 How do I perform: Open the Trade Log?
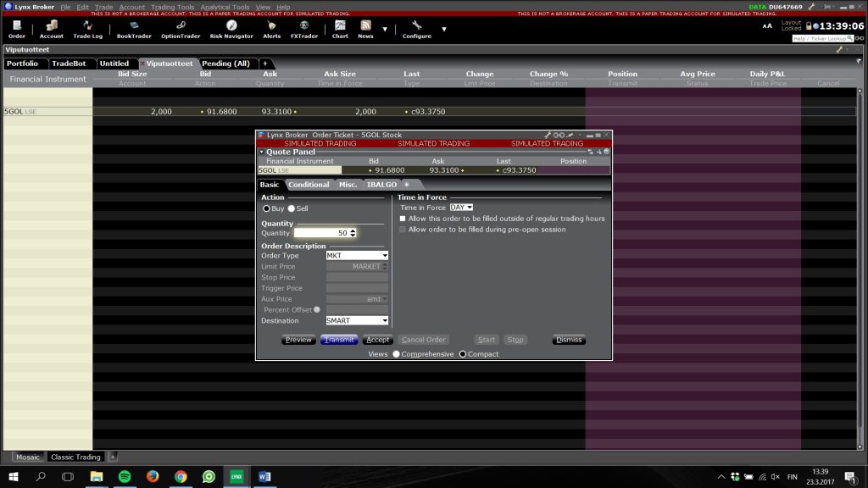(87, 30)
